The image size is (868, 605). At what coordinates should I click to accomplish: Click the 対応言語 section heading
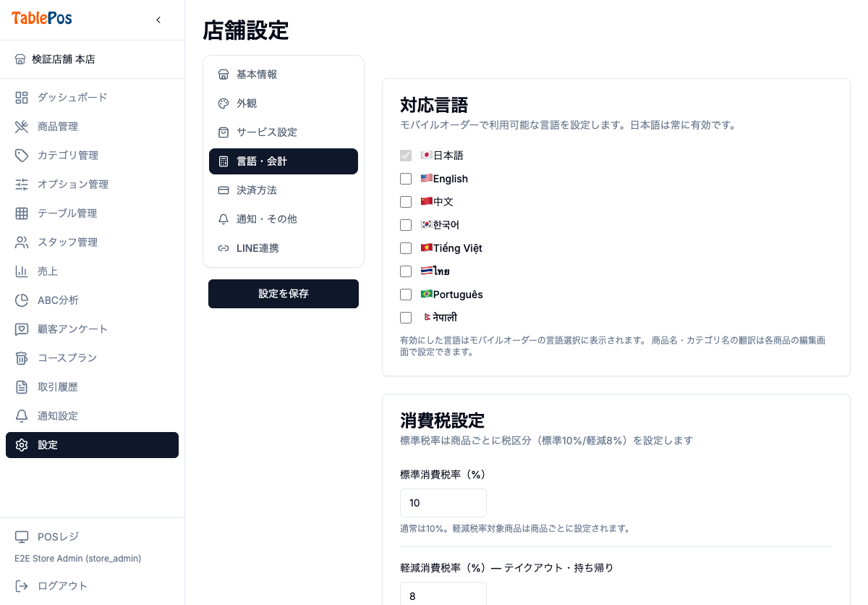(434, 105)
